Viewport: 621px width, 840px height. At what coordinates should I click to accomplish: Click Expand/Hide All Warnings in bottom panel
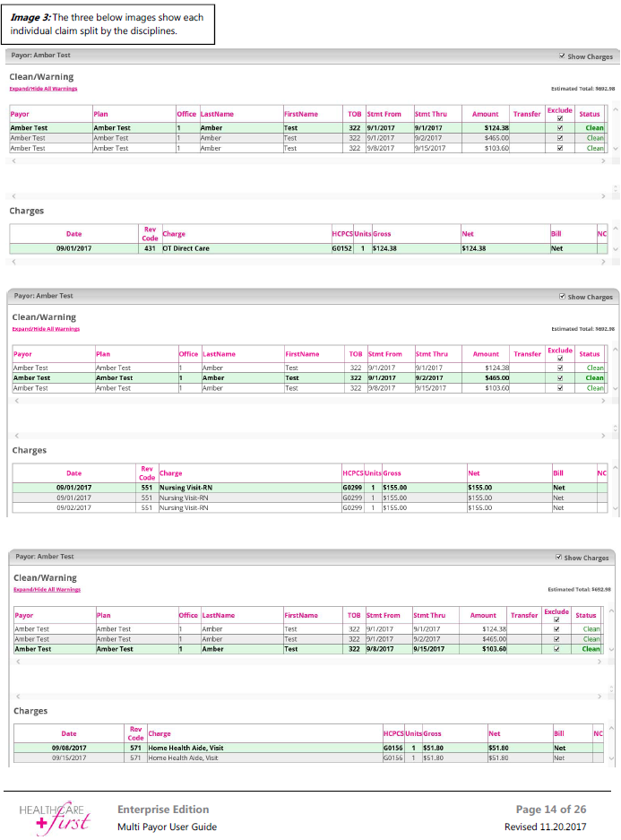pos(47,589)
